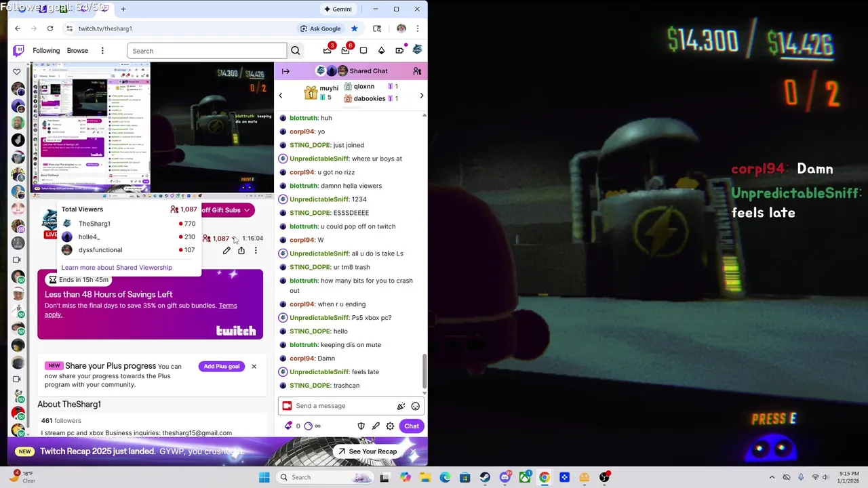Click the red video icon in message box
This screenshot has height=488, width=868.
(287, 406)
